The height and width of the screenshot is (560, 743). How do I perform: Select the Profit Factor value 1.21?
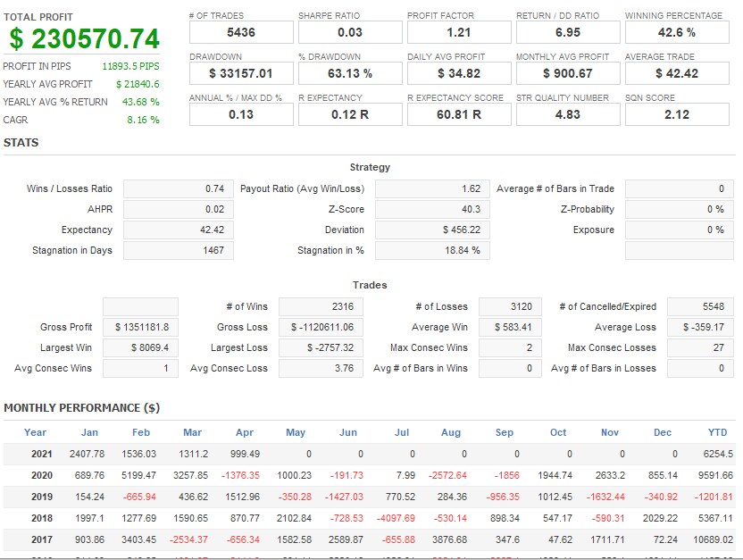(x=459, y=33)
